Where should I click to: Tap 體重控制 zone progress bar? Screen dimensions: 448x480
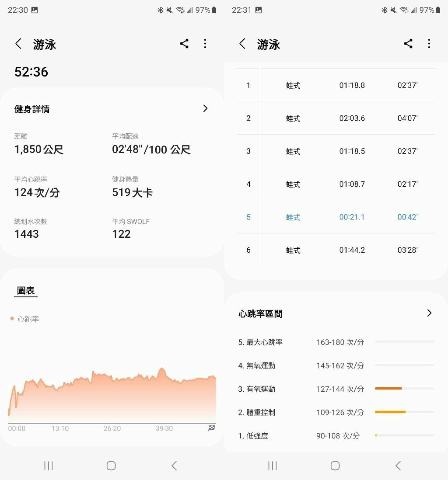(x=404, y=412)
